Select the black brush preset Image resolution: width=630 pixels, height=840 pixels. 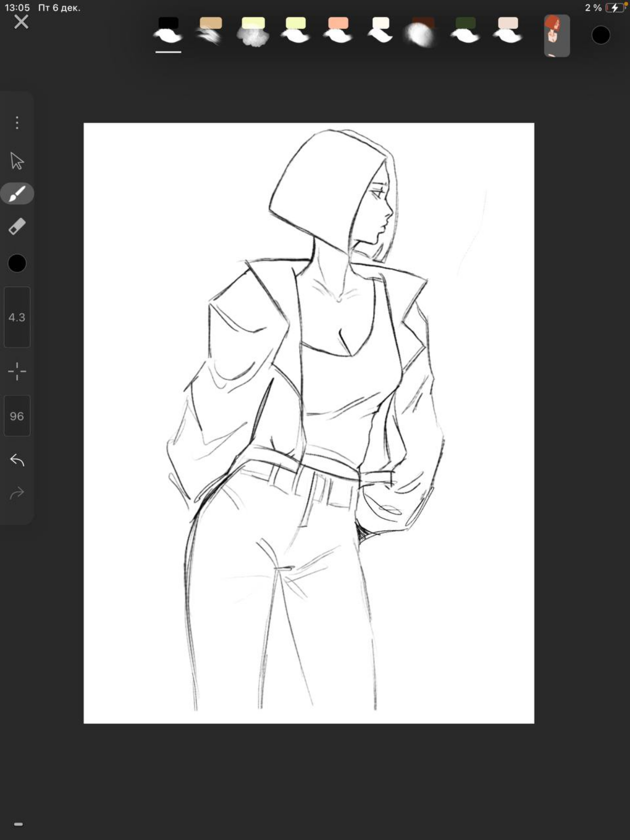(x=169, y=31)
